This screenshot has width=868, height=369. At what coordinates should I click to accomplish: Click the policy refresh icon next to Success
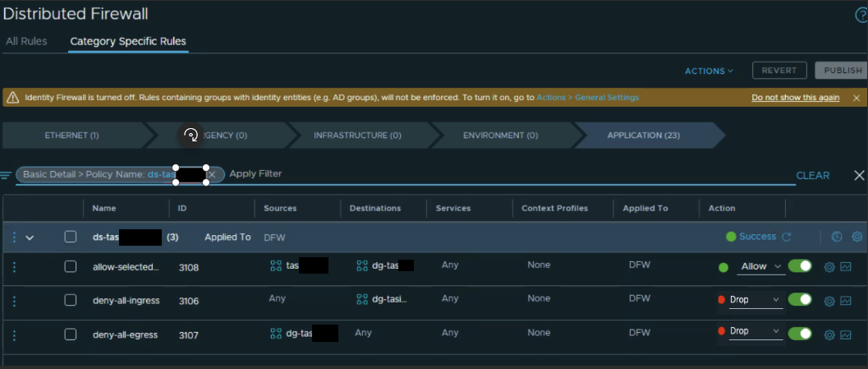click(786, 237)
